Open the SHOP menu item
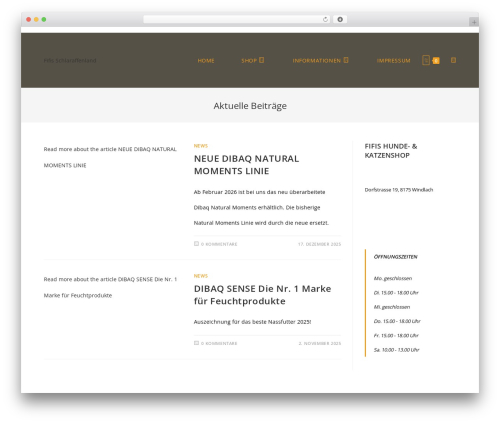Image resolution: width=500 pixels, height=423 pixels. (x=249, y=61)
